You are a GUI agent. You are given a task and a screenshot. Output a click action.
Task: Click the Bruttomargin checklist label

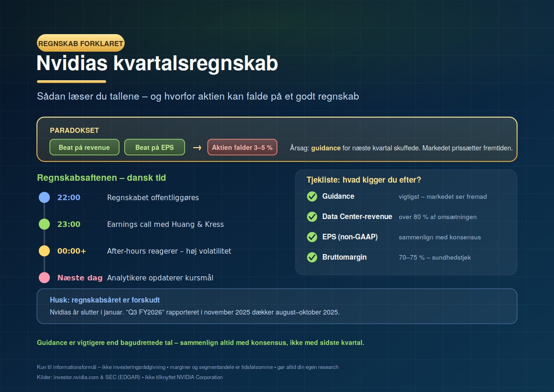[344, 257]
